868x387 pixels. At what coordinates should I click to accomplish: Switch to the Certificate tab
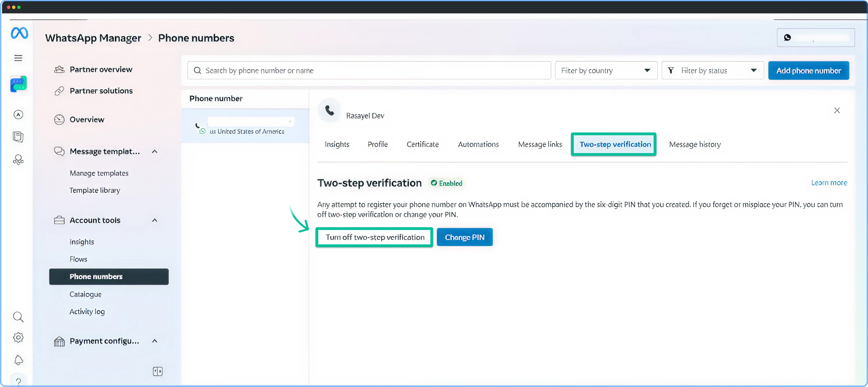pyautogui.click(x=423, y=144)
